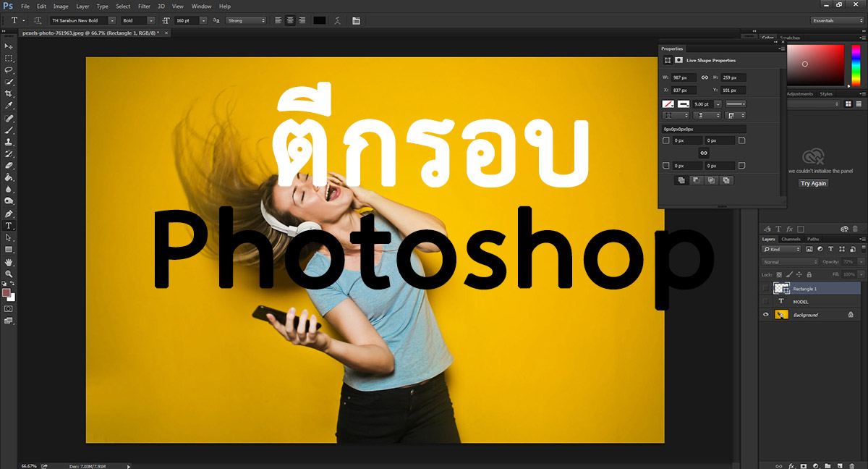Create a new group folder icon

pos(828,465)
